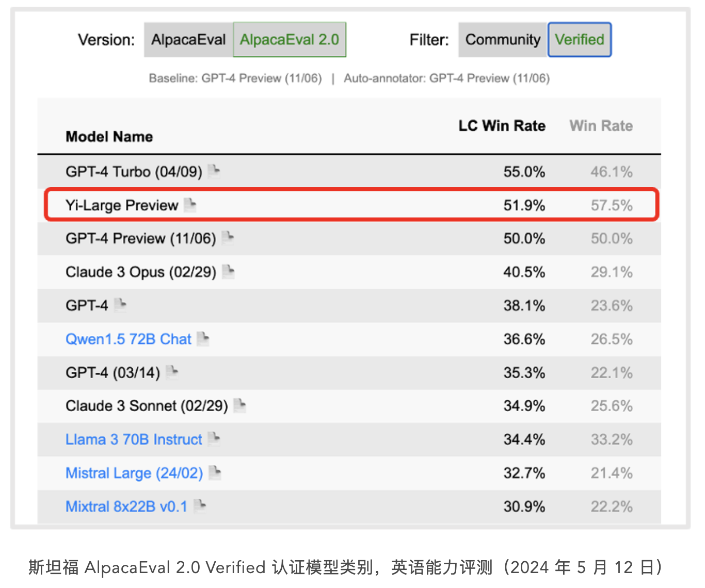Open document icon beside GPT-4 (03/14)
The height and width of the screenshot is (588, 705).
tap(172, 372)
